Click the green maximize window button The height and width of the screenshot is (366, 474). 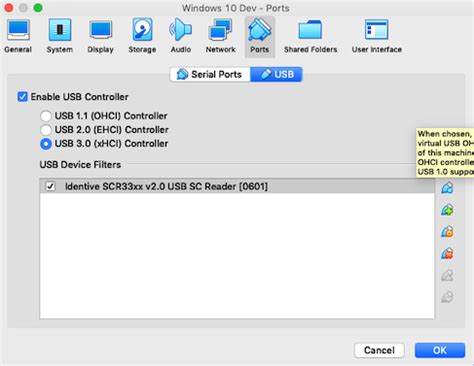[x=38, y=8]
